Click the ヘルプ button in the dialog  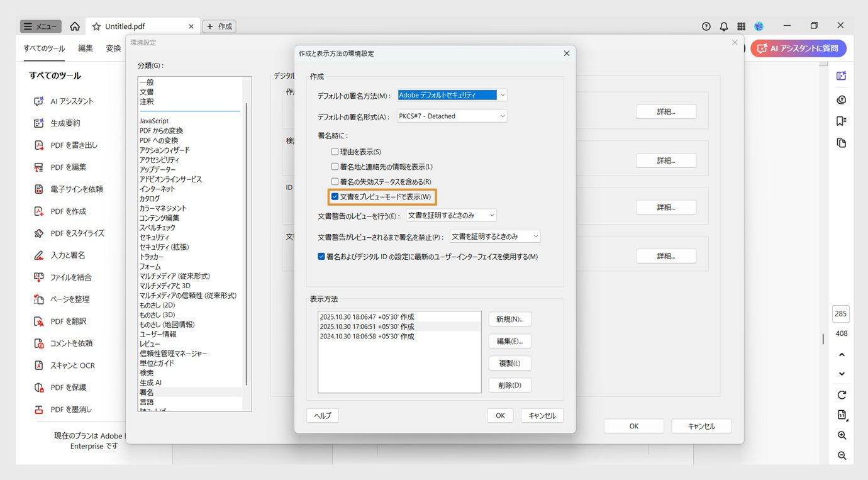pos(322,415)
